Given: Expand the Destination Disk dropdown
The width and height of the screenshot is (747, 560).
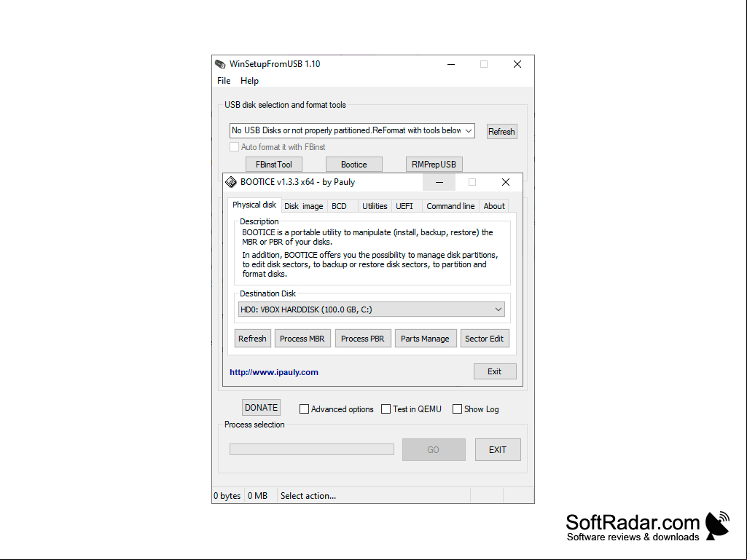Looking at the screenshot, I should coord(372,309).
